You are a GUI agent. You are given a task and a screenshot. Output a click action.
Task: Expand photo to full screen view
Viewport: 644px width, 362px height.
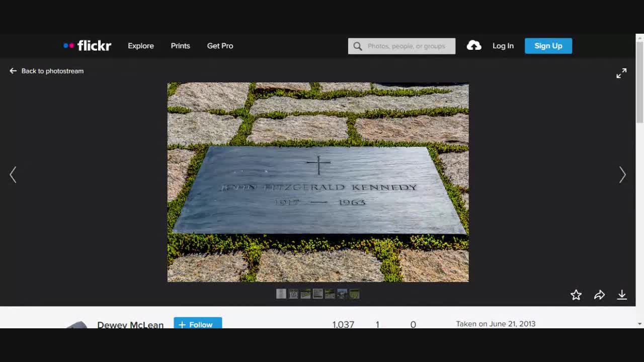(x=621, y=73)
